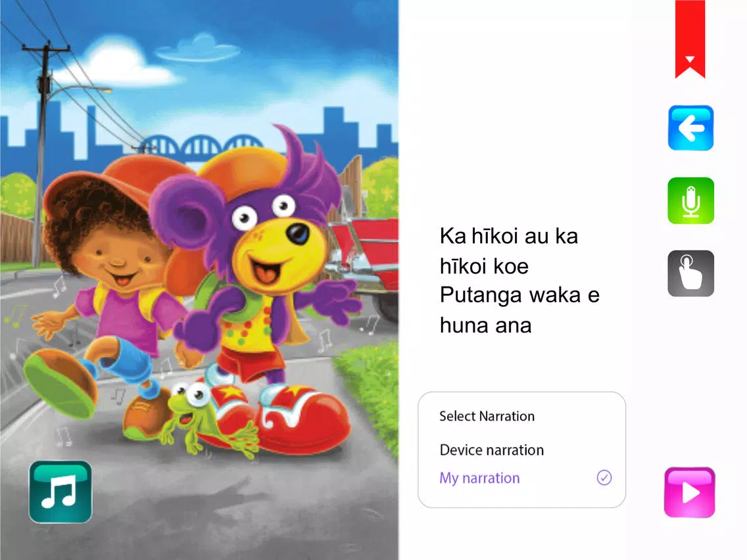Image resolution: width=747 pixels, height=560 pixels.
Task: Select the gray touch pointer icon
Action: [691, 273]
